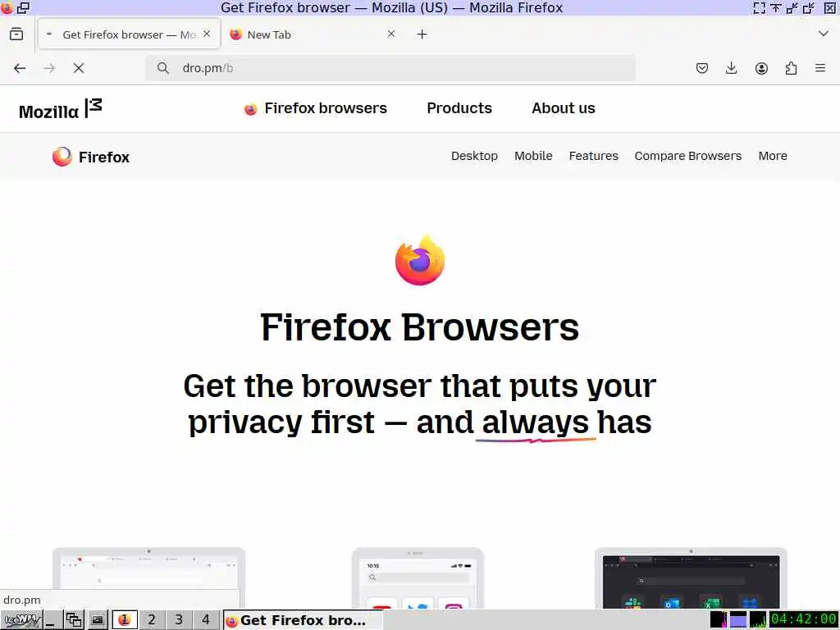
Task: Open the window list taskbar icon
Action: click(73, 620)
